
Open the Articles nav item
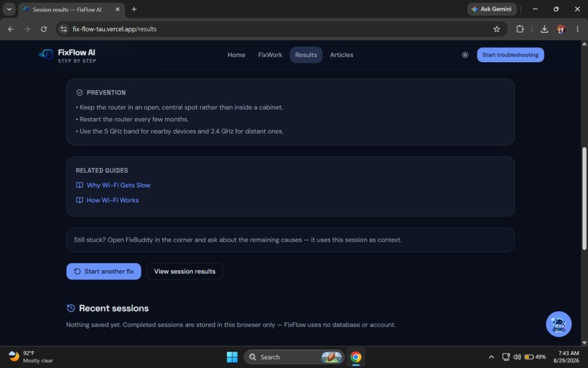point(341,55)
